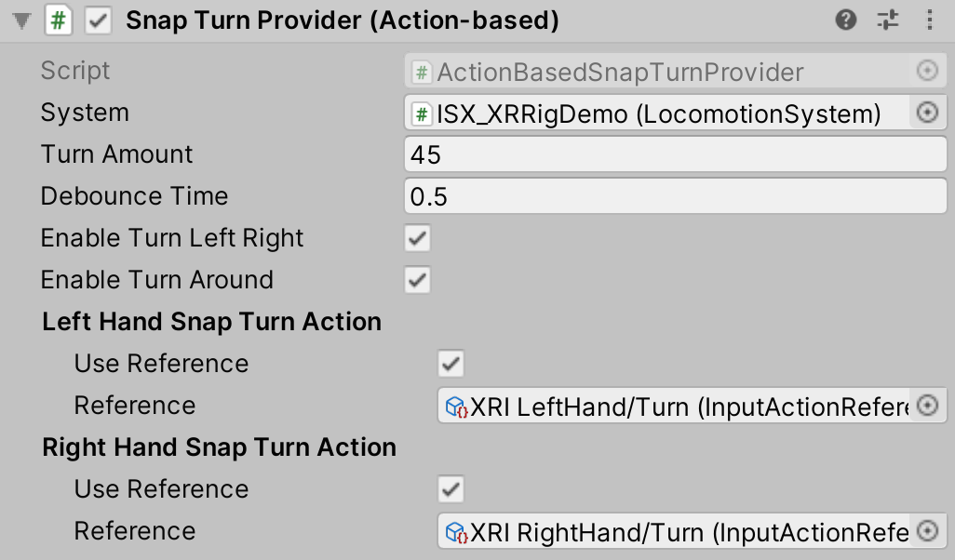Viewport: 955px width, 560px height.
Task: Toggle Use Reference under Left Hand Snap Turn Action
Action: pyautogui.click(x=450, y=364)
